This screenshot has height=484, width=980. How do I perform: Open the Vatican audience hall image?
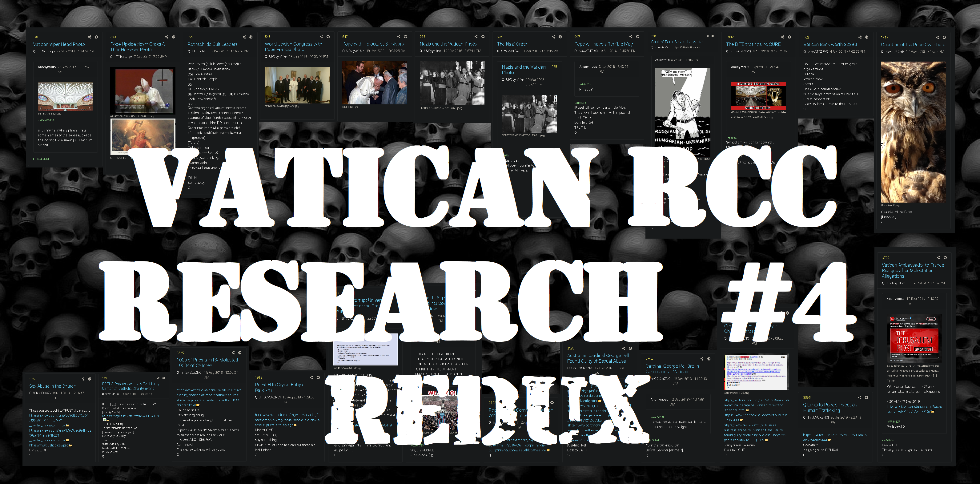(65, 97)
